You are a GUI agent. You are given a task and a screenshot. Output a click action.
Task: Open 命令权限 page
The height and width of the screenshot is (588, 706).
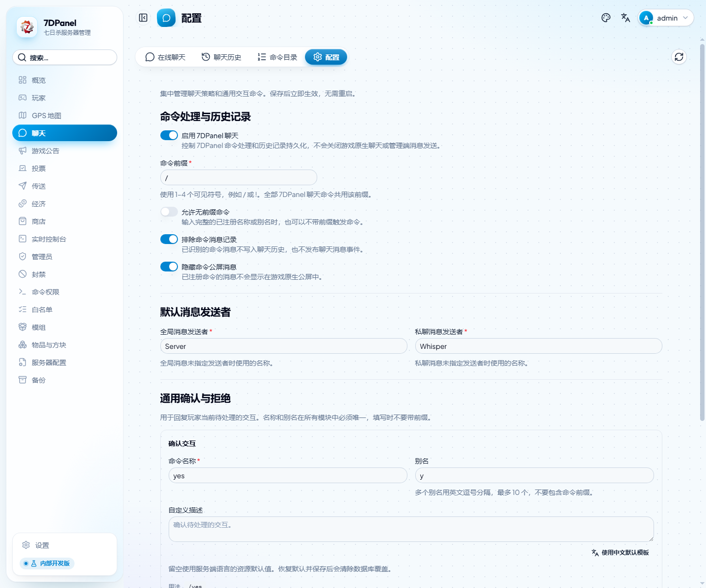65,292
